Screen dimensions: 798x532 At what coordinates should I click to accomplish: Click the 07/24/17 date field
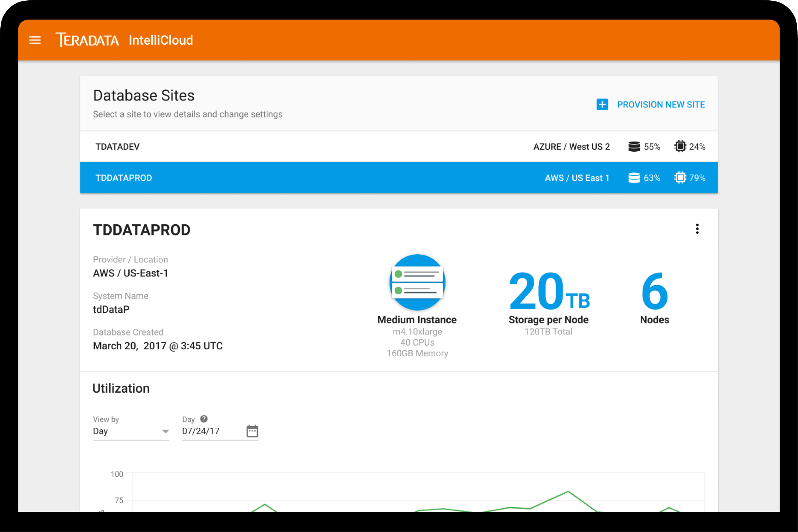pos(220,431)
